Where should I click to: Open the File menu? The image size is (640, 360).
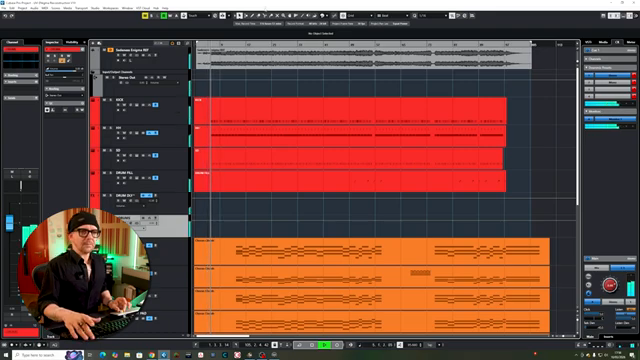[4, 8]
